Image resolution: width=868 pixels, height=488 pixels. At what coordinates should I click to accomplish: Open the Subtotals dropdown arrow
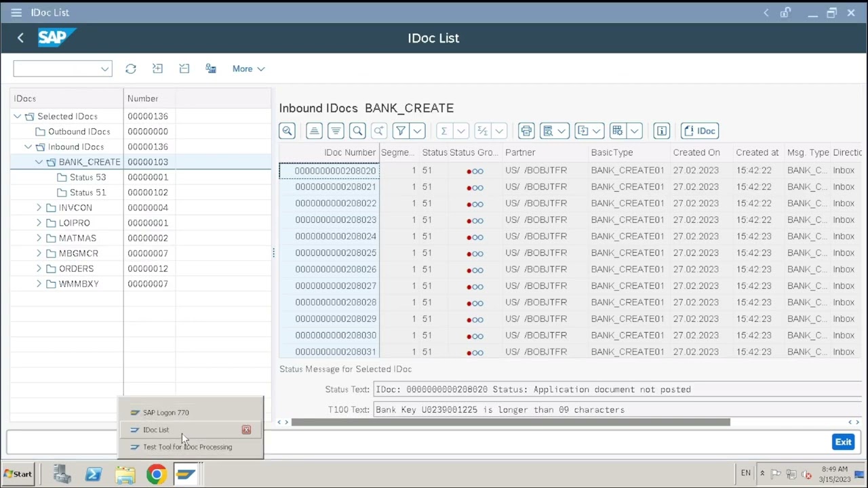[499, 131]
